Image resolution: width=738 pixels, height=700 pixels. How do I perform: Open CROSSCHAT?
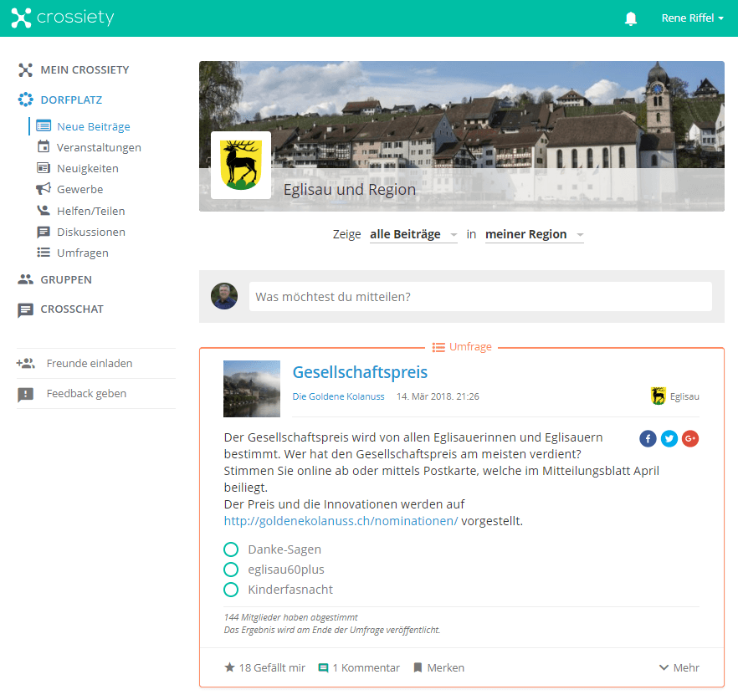pos(72,309)
